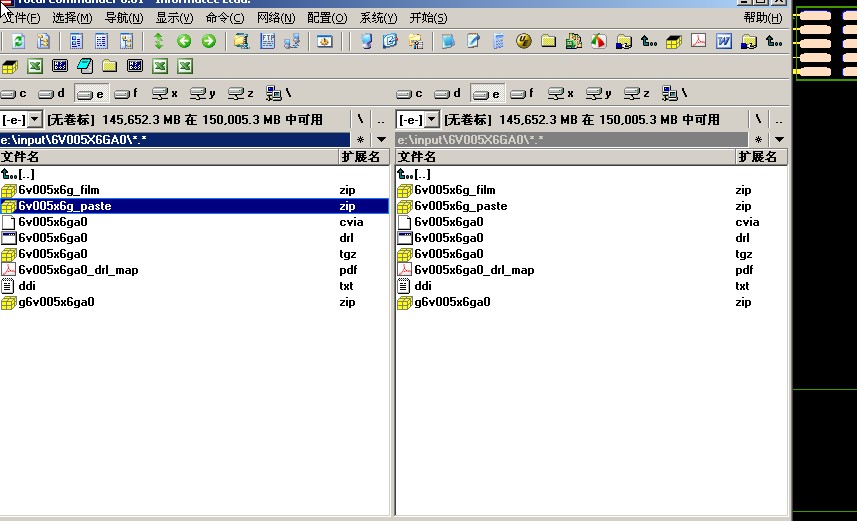Viewport: 857px width, 521px height.
Task: Open left panel directory history arrow
Action: pos(381,139)
